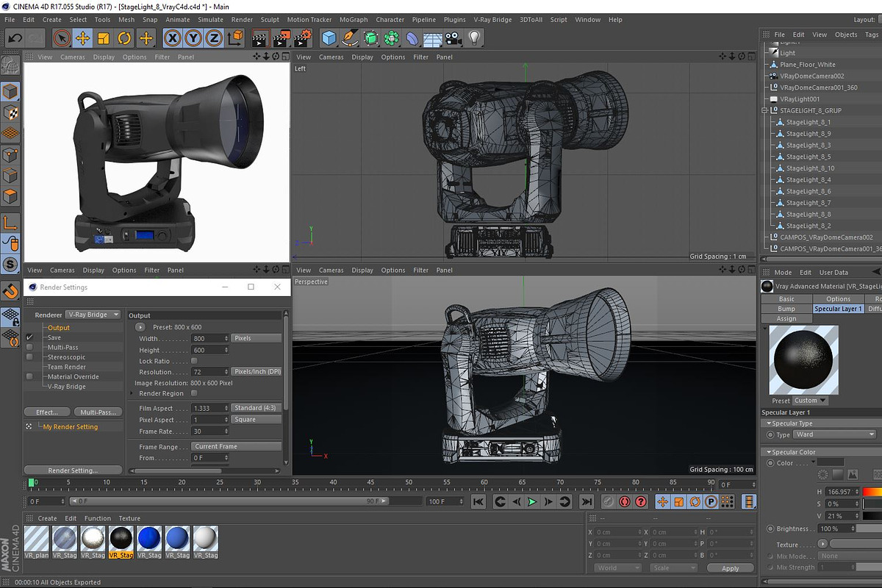This screenshot has width=882, height=588.
Task: Click the Undo arrow in the toolbar
Action: [15, 37]
